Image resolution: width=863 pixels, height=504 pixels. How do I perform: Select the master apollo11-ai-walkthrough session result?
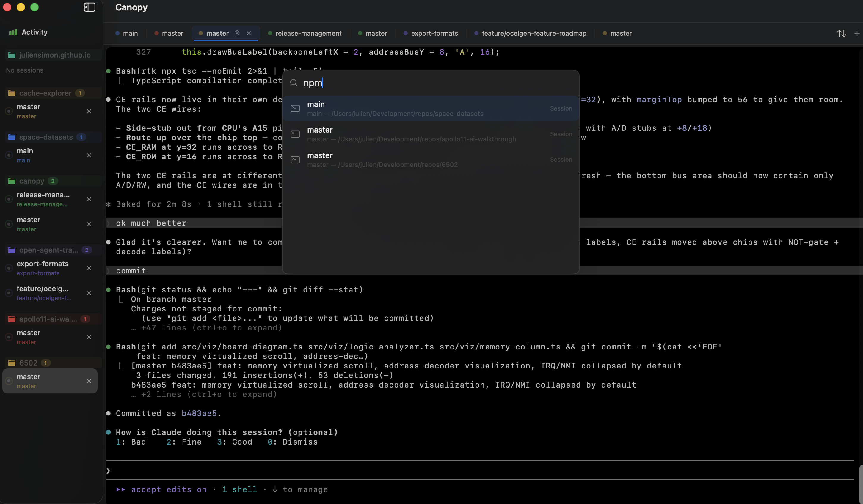[431, 134]
